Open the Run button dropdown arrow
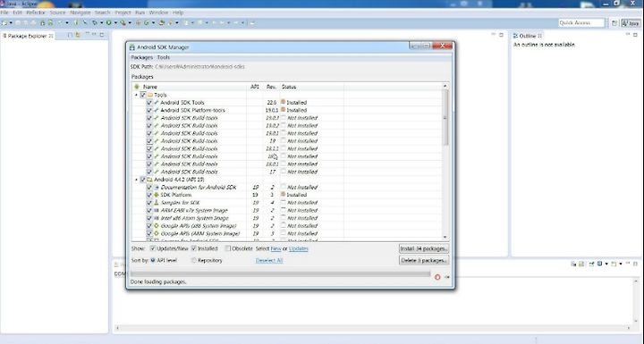This screenshot has height=344, width=644. click(115, 22)
